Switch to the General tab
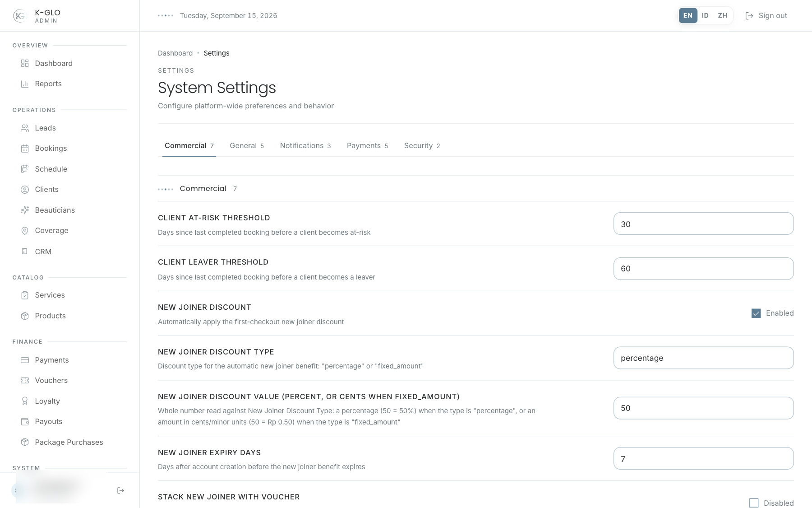The height and width of the screenshot is (508, 812). [x=247, y=146]
